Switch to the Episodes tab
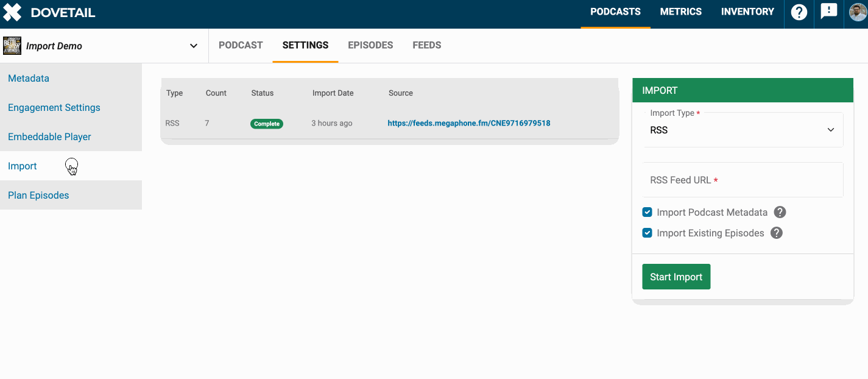 370,45
